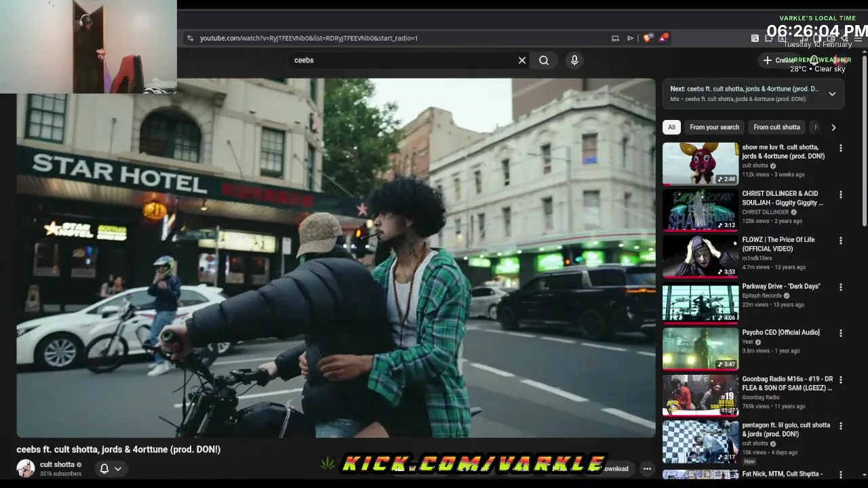Click video title 'ceebs ft. cult shotta, jords & 4orttune'
The width and height of the screenshot is (868, 488).
119,449
